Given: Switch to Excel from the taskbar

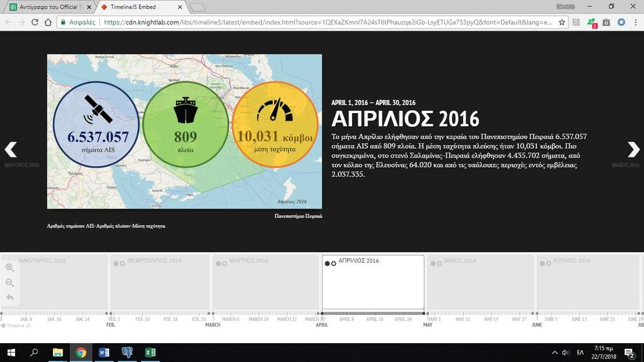Looking at the screenshot, I should pyautogui.click(x=150, y=353).
